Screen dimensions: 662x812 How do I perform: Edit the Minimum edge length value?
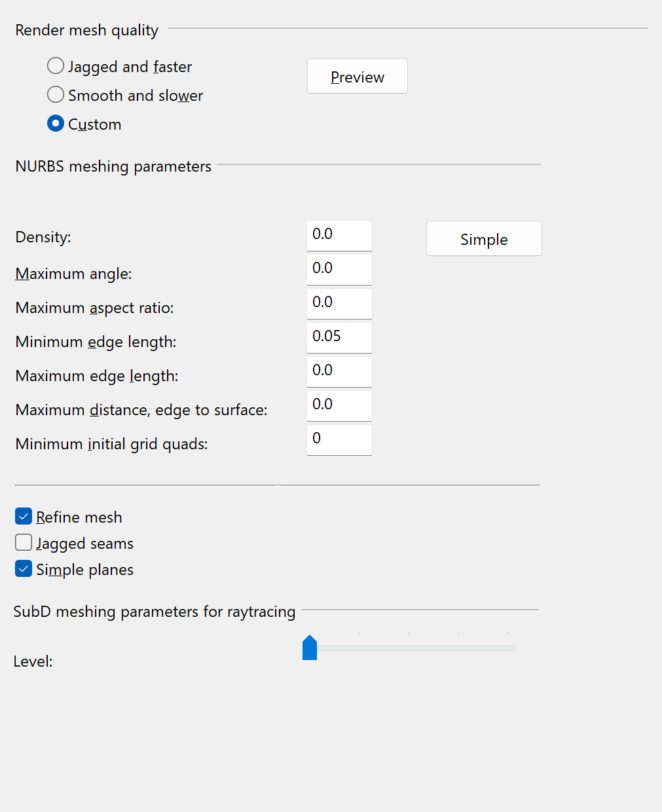[x=339, y=337]
